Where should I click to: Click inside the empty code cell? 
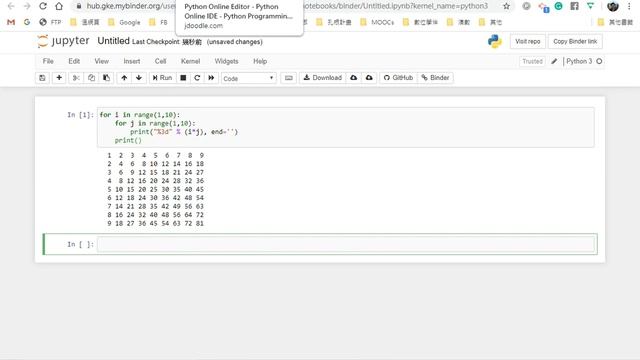(x=346, y=244)
